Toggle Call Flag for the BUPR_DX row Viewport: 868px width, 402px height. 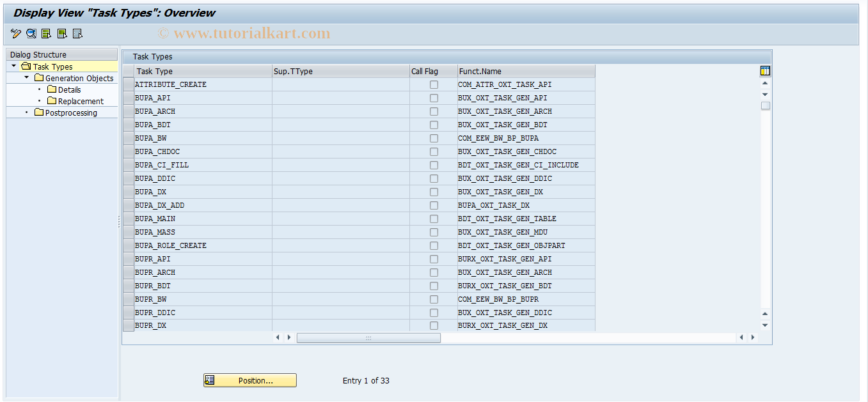pyautogui.click(x=434, y=325)
